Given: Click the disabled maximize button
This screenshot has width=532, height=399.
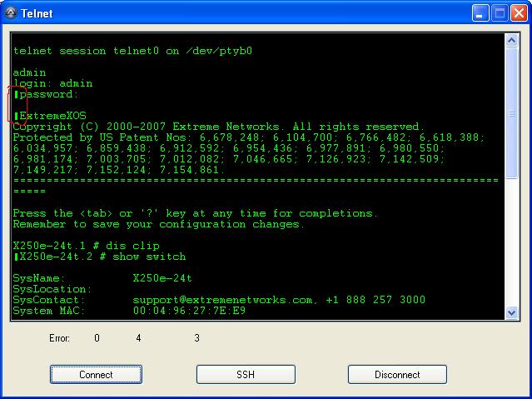Looking at the screenshot, I should pos(500,13).
